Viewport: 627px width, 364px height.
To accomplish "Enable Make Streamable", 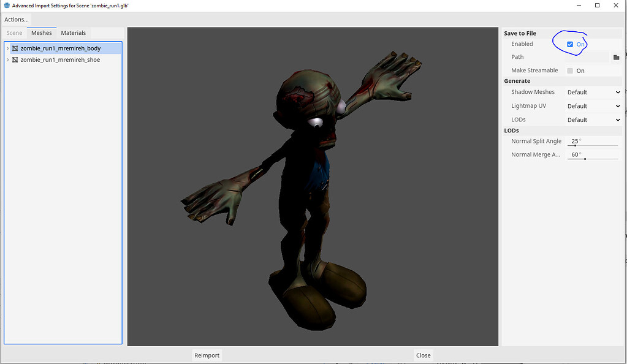I will tap(569, 70).
